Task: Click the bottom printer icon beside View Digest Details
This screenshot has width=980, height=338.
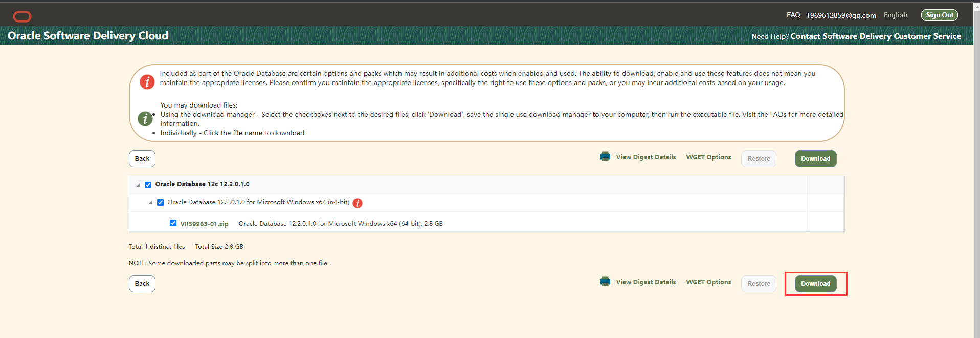Action: pos(605,282)
